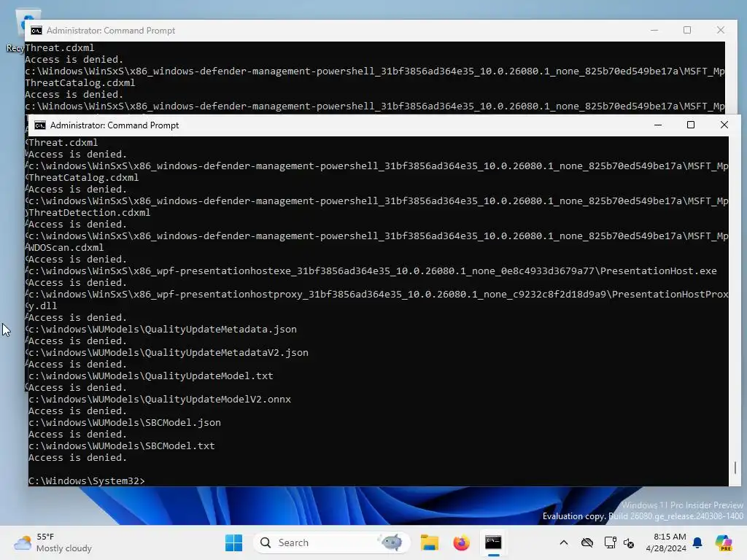Click the SBCModel.json path line
This screenshot has height=560, width=747.
[x=124, y=422]
